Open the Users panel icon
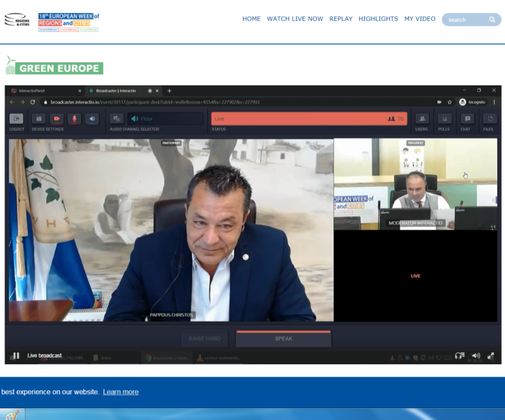The height and width of the screenshot is (420, 505). tap(422, 119)
